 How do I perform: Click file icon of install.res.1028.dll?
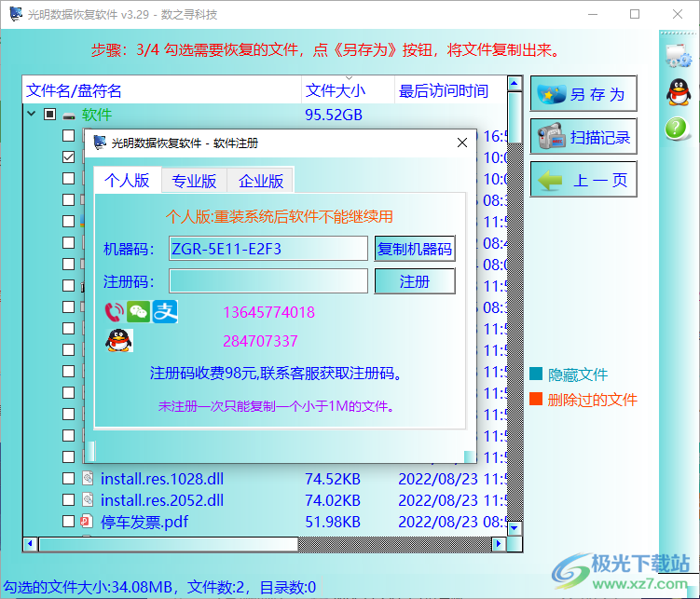coord(88,478)
